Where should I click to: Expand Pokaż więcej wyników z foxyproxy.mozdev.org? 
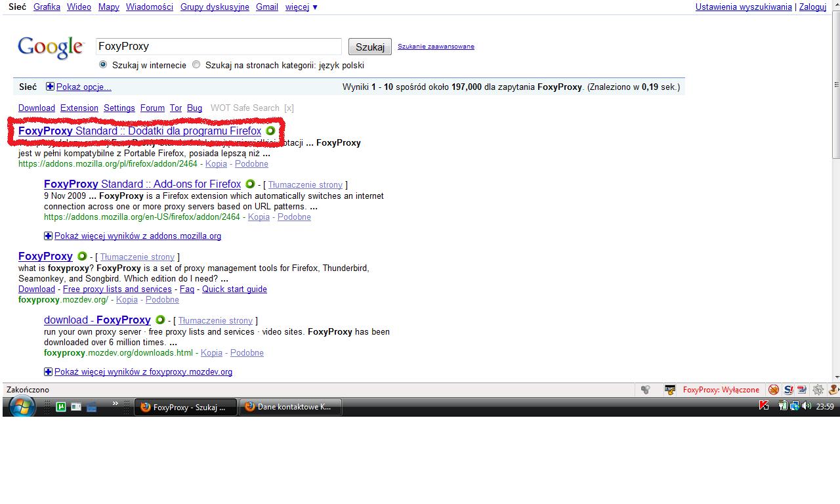(x=138, y=371)
